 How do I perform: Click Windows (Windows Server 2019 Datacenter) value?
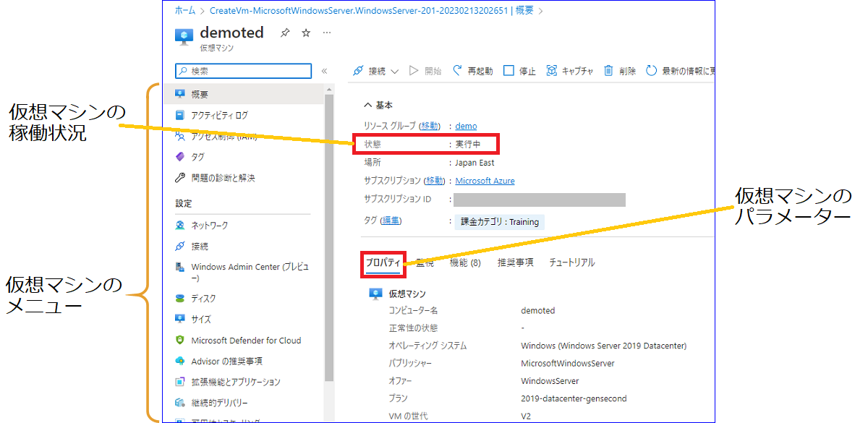click(x=603, y=346)
